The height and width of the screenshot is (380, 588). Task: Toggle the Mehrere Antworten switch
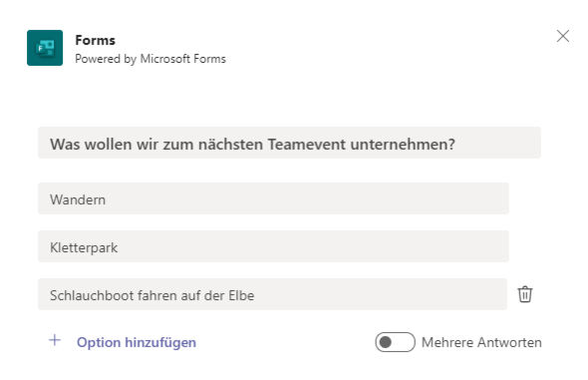click(395, 342)
